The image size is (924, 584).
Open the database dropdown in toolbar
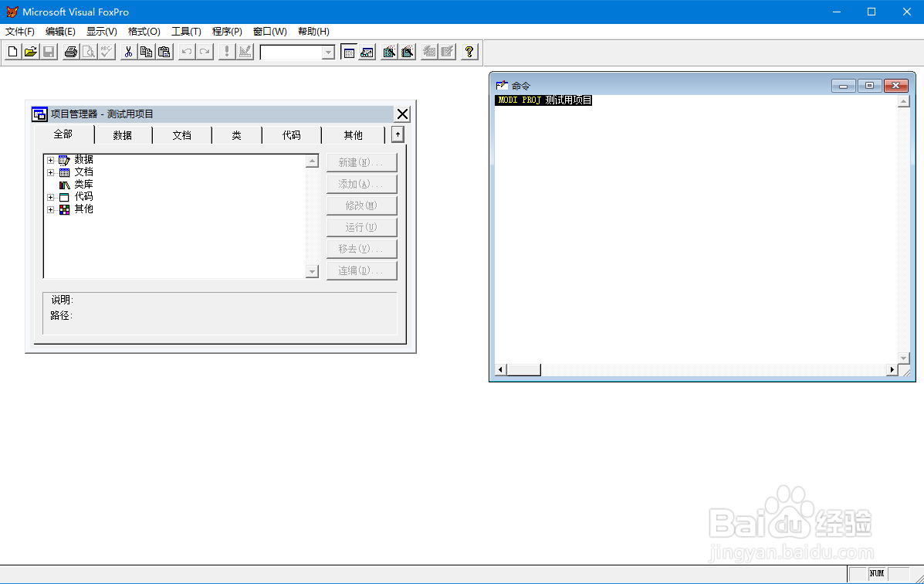[x=328, y=53]
